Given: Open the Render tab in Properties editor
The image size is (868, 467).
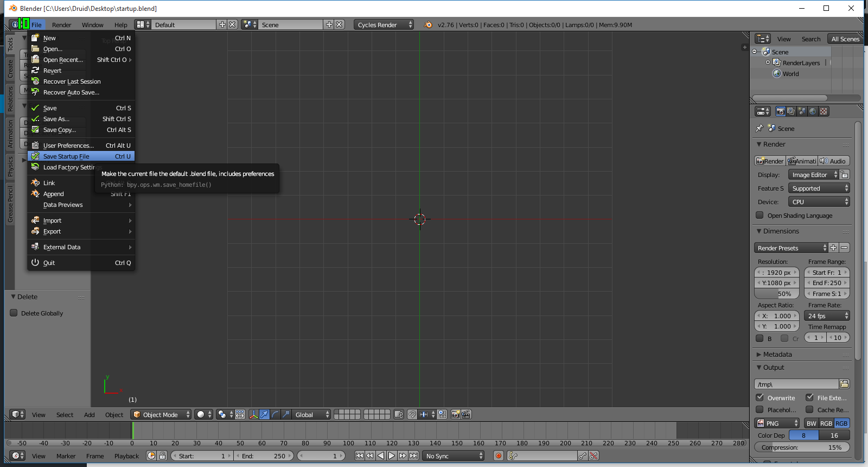Looking at the screenshot, I should tap(780, 111).
